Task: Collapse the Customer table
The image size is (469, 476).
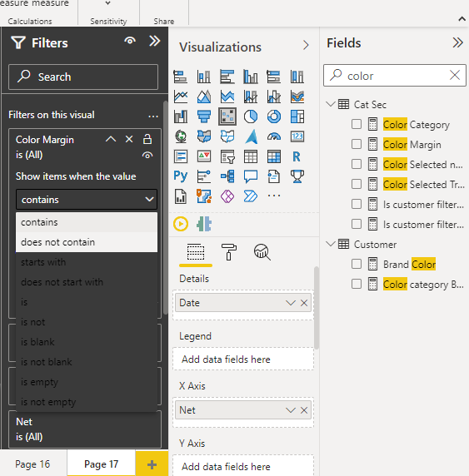Action: [331, 244]
